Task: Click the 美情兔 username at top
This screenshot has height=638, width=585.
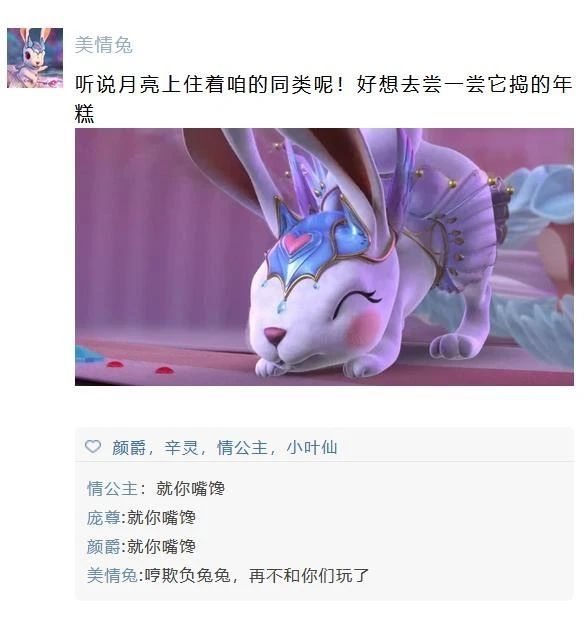Action: [104, 45]
